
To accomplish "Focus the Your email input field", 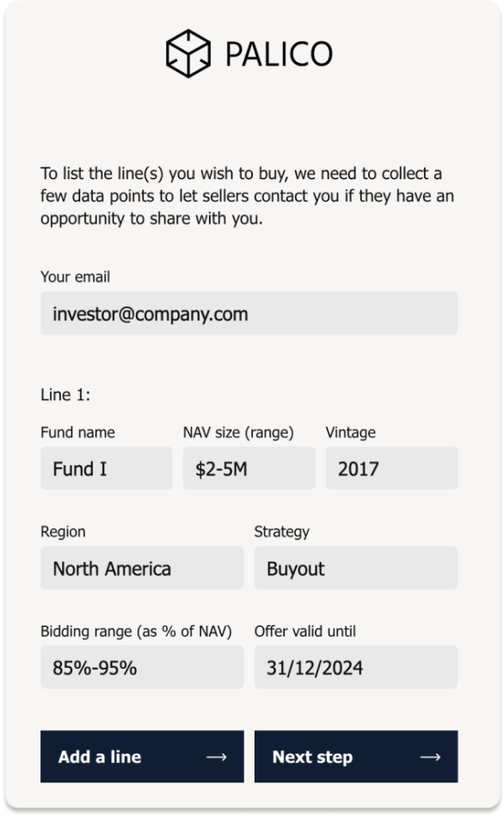I will pos(249,313).
